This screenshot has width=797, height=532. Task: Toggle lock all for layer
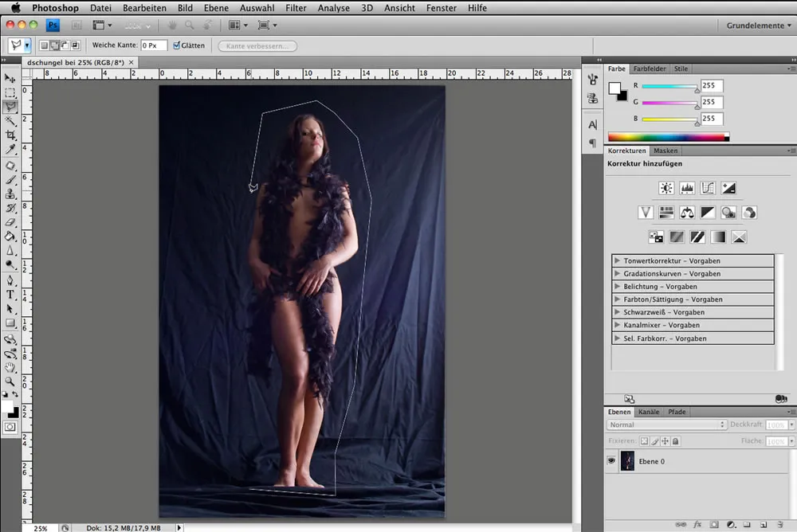675,440
